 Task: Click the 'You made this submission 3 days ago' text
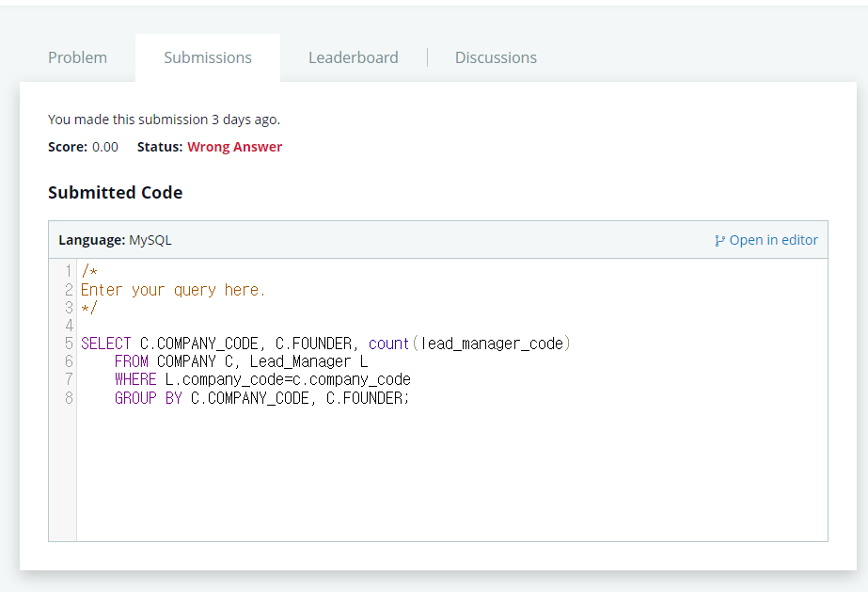point(164,120)
